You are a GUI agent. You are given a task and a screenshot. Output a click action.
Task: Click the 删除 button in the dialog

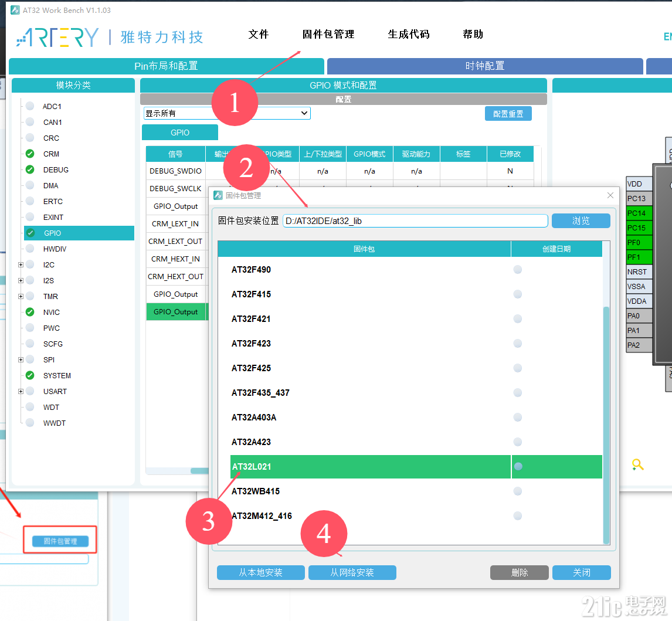520,572
